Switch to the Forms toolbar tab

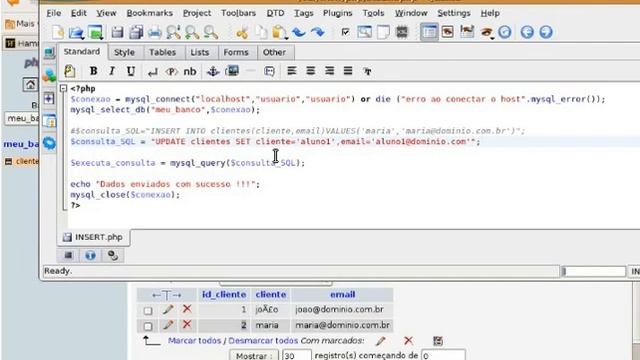click(x=236, y=52)
